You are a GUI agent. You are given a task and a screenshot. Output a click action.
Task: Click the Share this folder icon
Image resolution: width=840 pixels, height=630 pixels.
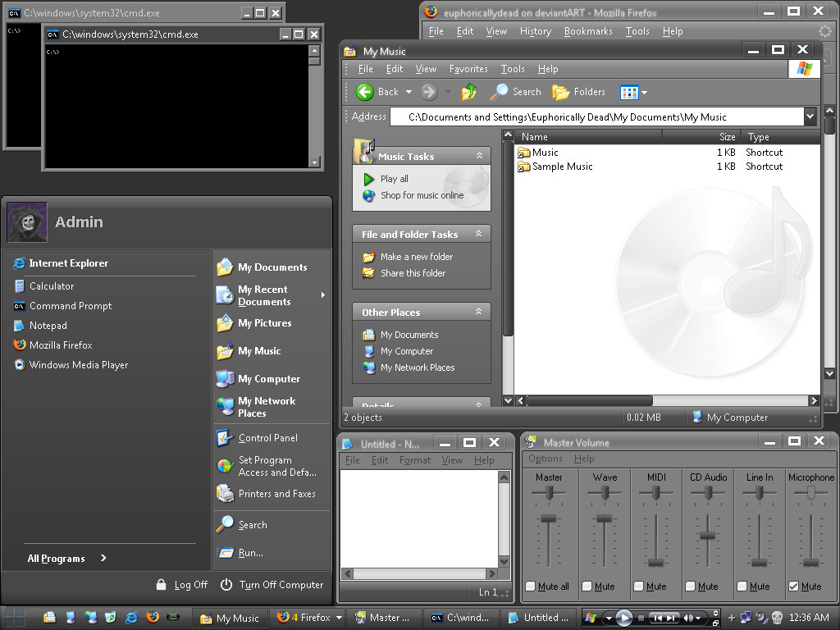368,273
